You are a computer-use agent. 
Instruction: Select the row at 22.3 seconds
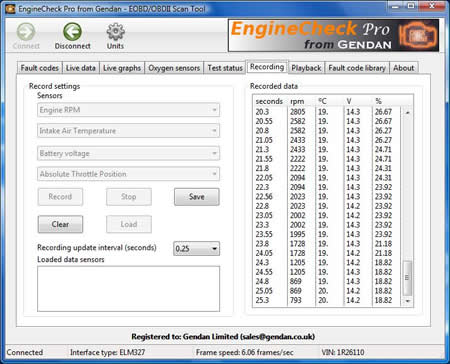coord(327,187)
